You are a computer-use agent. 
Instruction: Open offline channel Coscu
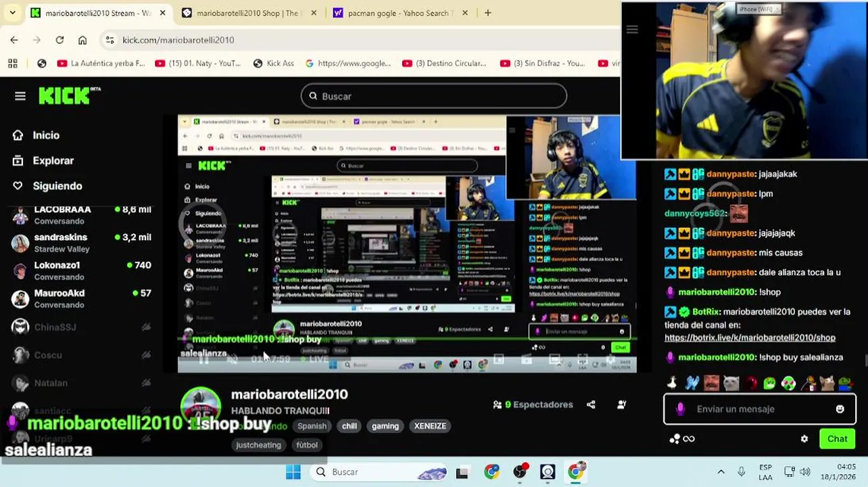[x=81, y=355]
